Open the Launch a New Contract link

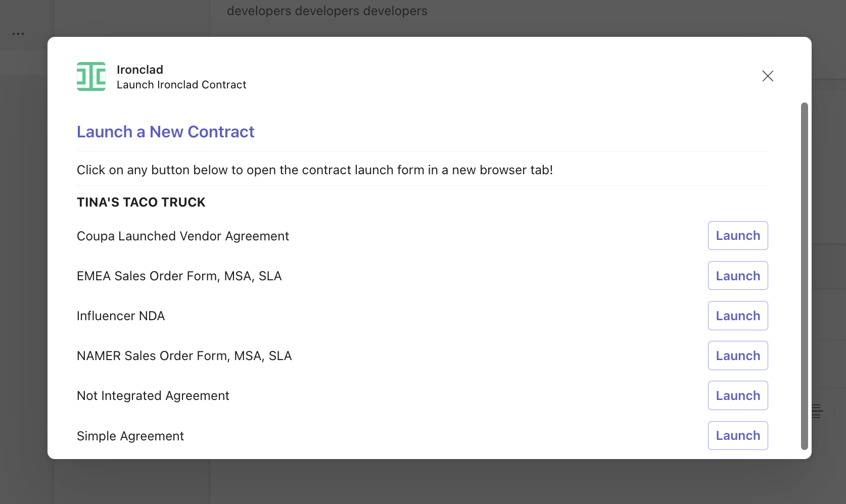point(165,132)
